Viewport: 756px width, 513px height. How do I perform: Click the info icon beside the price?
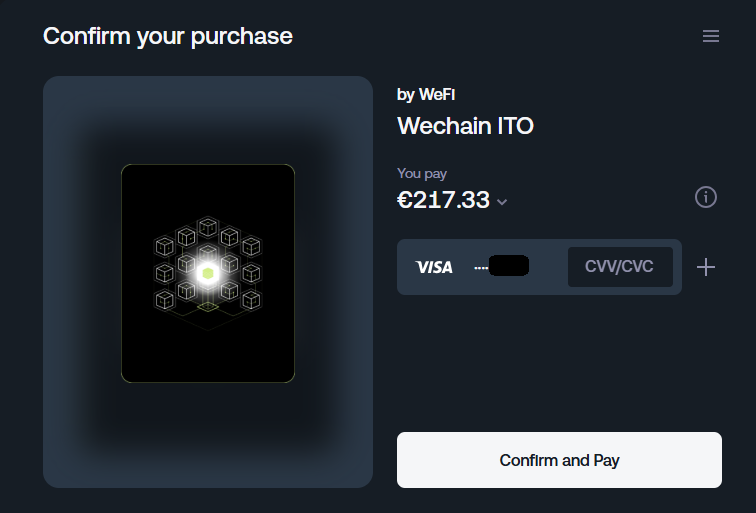tap(706, 197)
